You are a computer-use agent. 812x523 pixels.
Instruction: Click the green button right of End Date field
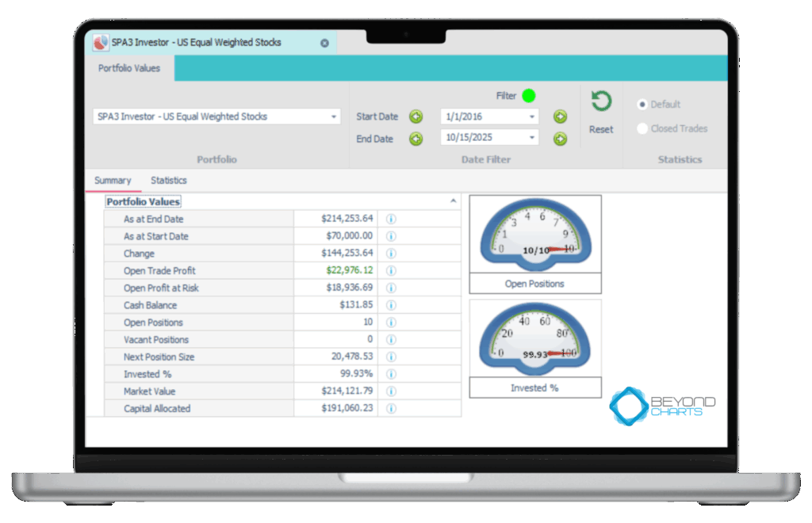tap(560, 139)
